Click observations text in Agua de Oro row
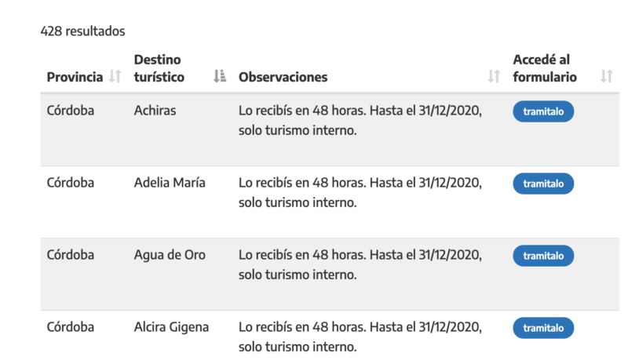 360,264
